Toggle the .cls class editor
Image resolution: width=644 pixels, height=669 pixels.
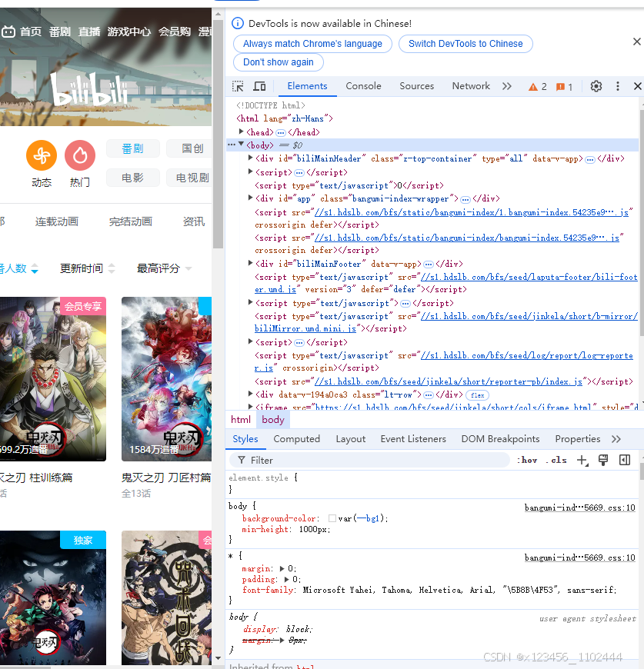click(556, 460)
